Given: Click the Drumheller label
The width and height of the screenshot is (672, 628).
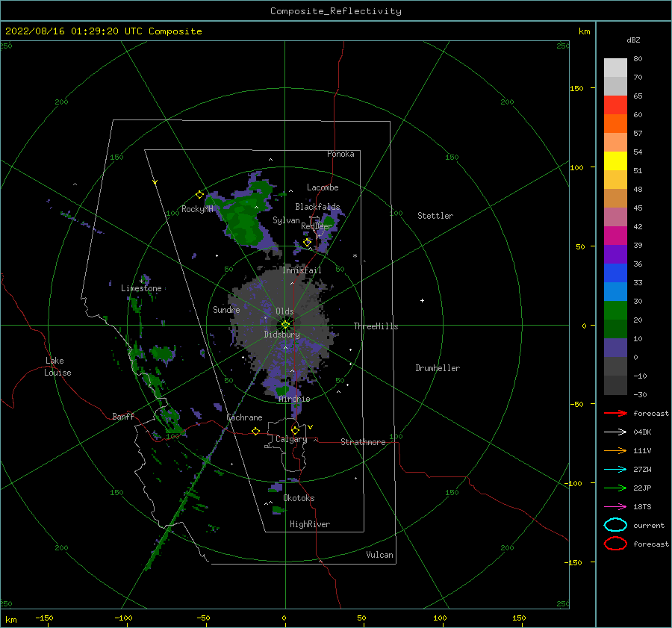Looking at the screenshot, I should click(438, 368).
